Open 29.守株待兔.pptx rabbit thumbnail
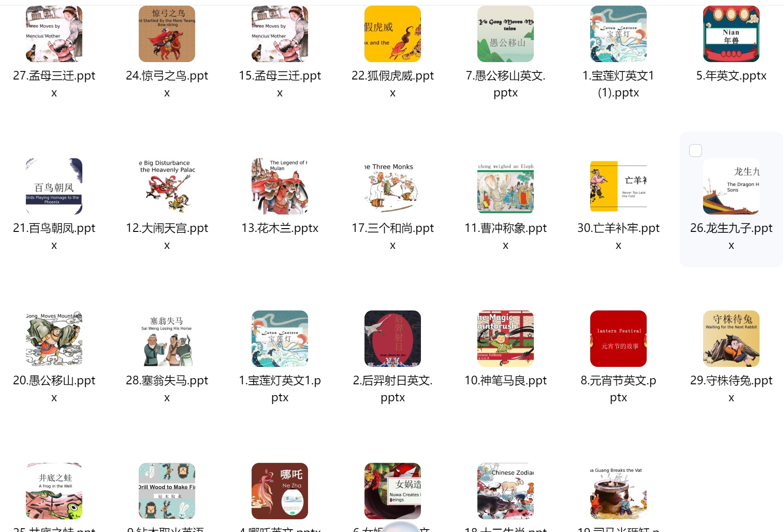 pyautogui.click(x=731, y=339)
